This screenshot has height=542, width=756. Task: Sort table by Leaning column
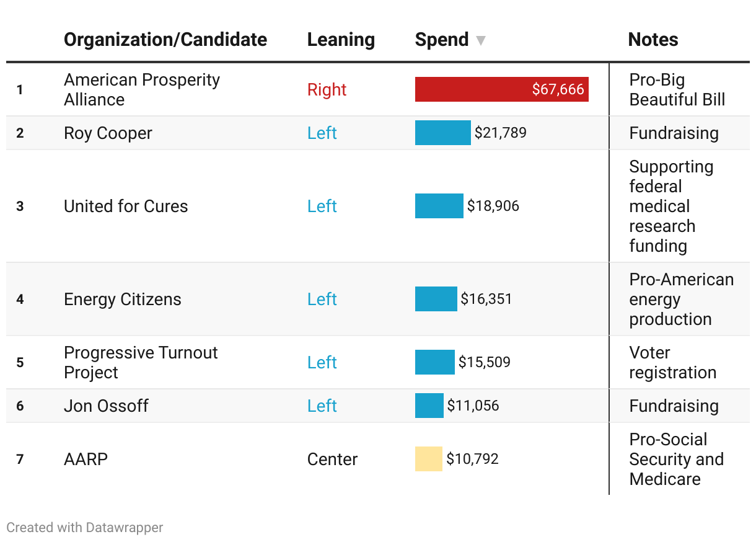(341, 40)
